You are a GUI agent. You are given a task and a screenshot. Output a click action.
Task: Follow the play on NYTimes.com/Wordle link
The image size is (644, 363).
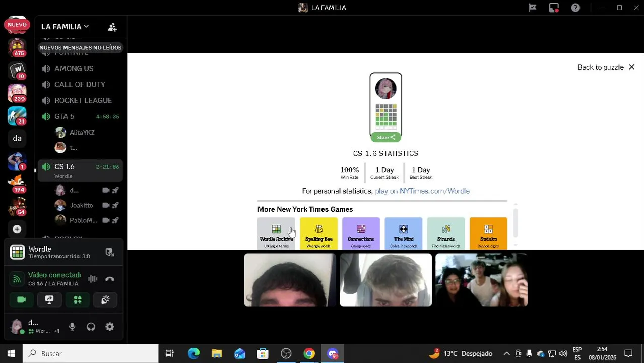(x=422, y=191)
